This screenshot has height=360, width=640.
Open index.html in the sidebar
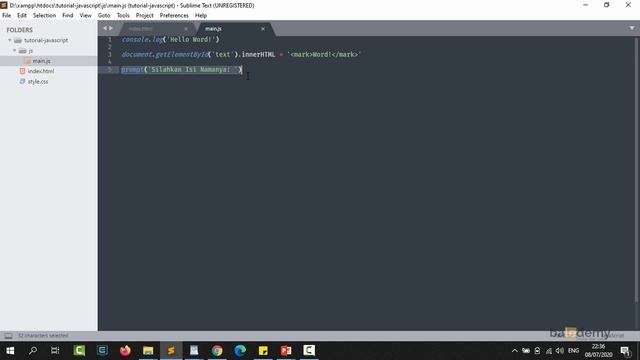tap(41, 71)
